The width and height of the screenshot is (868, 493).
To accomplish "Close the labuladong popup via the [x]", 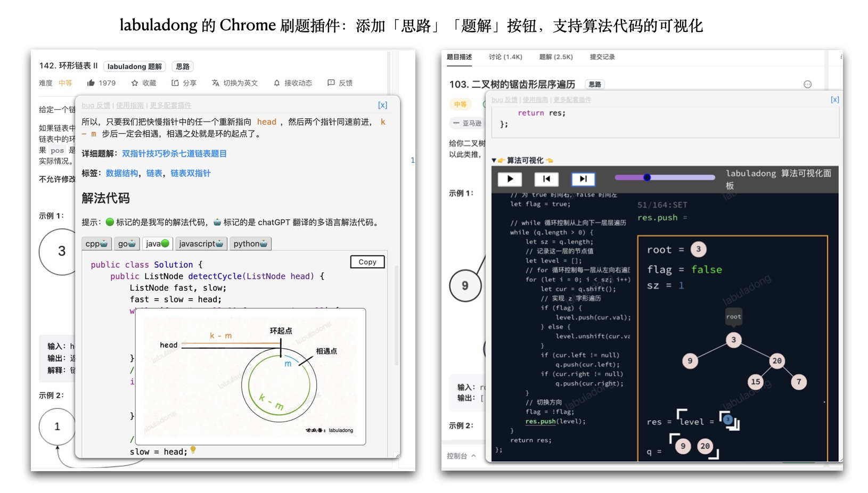I will click(382, 105).
